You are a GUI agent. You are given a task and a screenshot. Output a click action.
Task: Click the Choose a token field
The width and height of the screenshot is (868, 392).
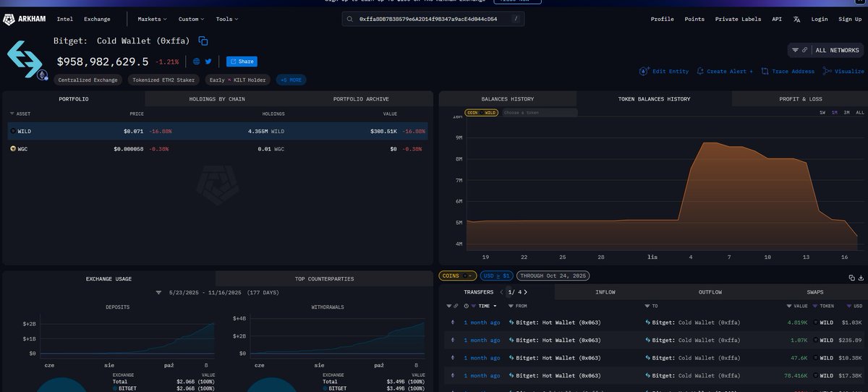(539, 113)
